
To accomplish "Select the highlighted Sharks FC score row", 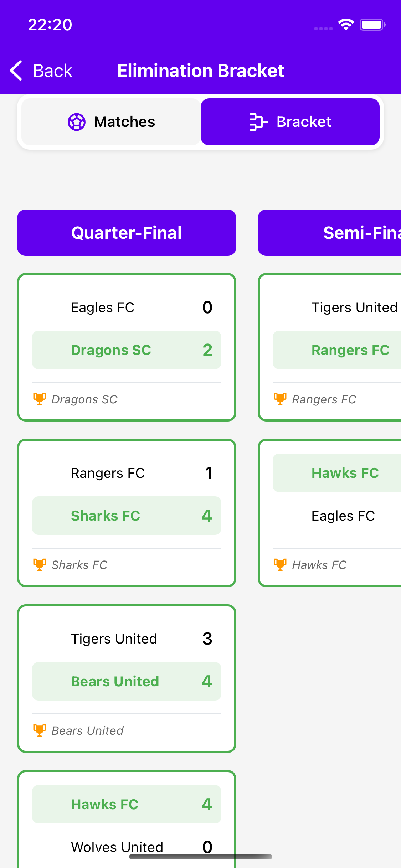I will point(127,516).
